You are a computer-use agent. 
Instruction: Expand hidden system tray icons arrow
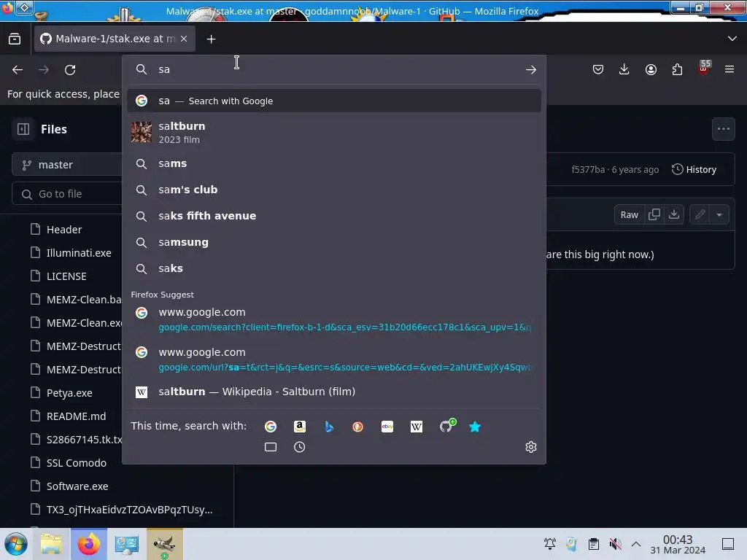click(636, 544)
